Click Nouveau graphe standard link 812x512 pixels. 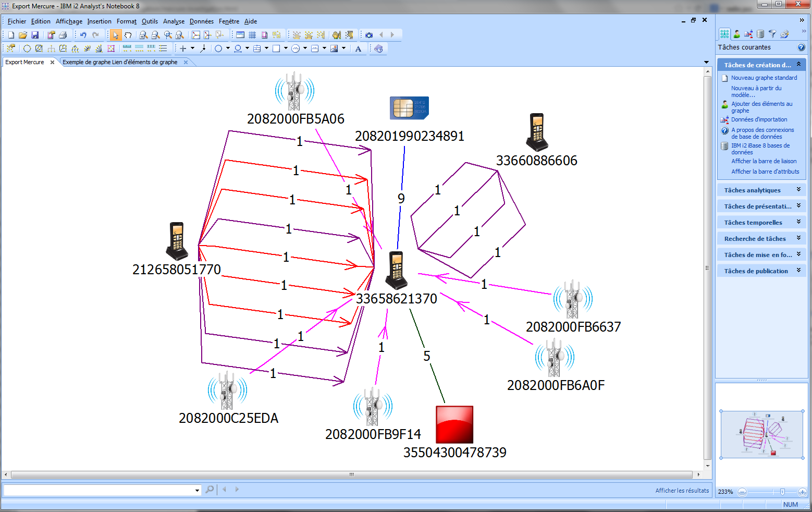click(x=764, y=78)
